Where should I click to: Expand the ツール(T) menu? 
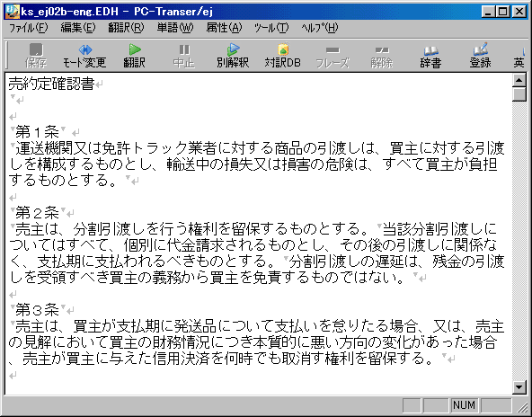(271, 28)
